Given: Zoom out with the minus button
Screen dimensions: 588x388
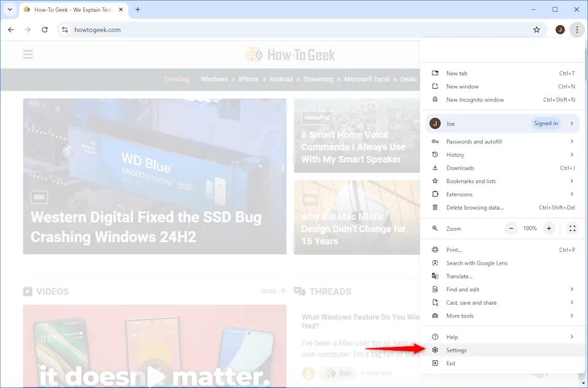Looking at the screenshot, I should point(511,229).
